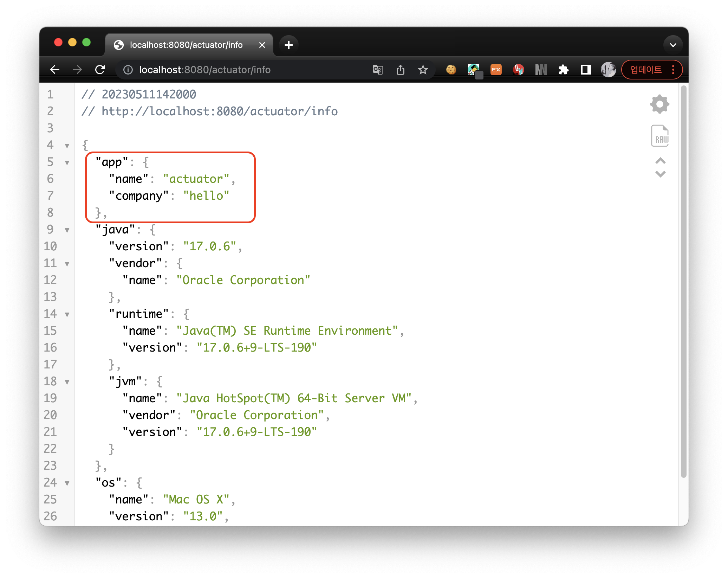Click the RAW view icon

pos(659,136)
